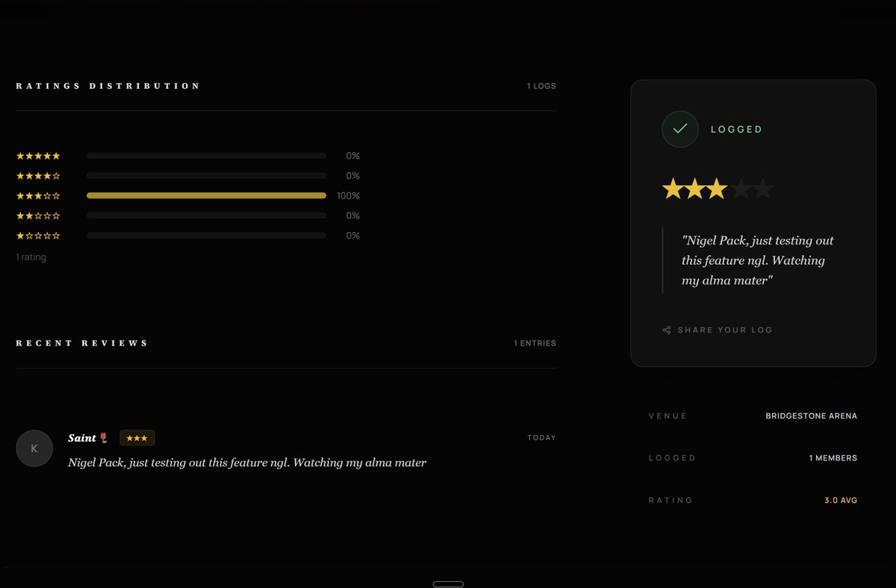Image resolution: width=896 pixels, height=588 pixels.
Task: Click the bottom handle pill
Action: (x=448, y=584)
